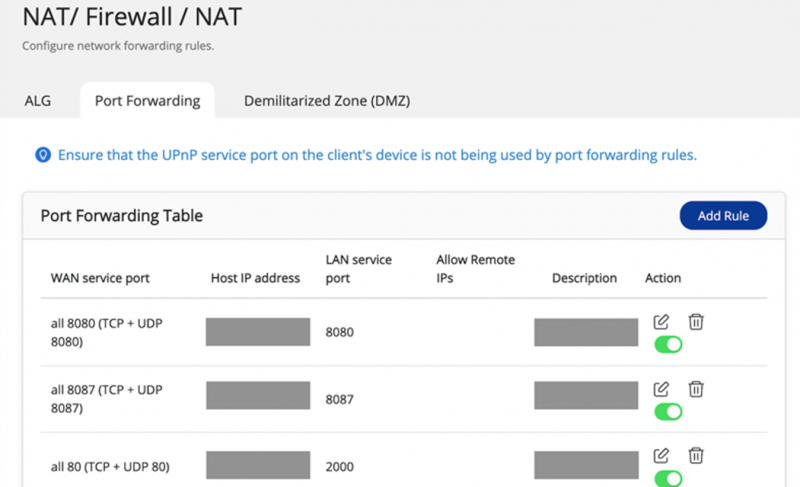Edit the 8080 port forwarding rule

coord(661,322)
